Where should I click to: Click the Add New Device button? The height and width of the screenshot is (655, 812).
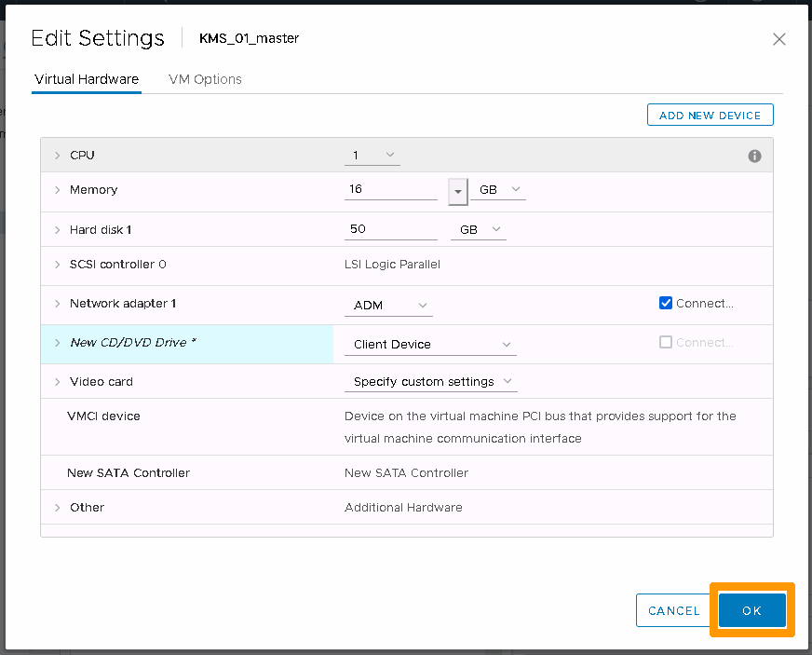pyautogui.click(x=710, y=115)
